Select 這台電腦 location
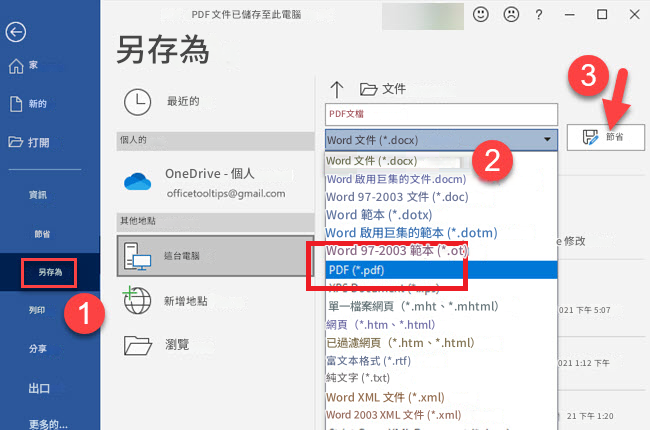This screenshot has width=650, height=430. click(215, 256)
